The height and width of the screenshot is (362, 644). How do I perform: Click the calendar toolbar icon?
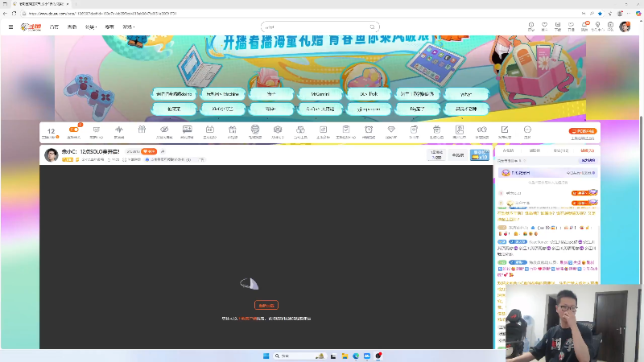pos(210,130)
